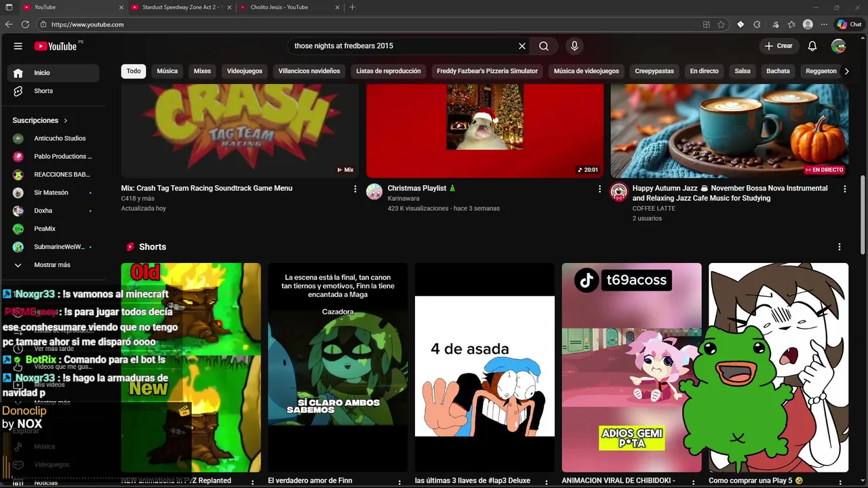868x488 pixels.
Task: Open options menu for Shorts shelf
Action: click(840, 247)
